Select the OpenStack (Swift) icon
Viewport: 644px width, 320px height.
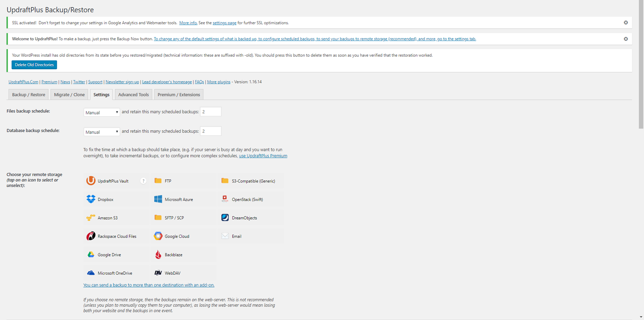225,199
